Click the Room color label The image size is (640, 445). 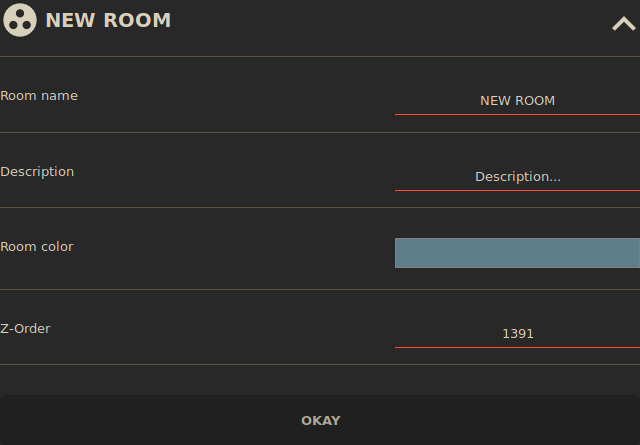37,247
